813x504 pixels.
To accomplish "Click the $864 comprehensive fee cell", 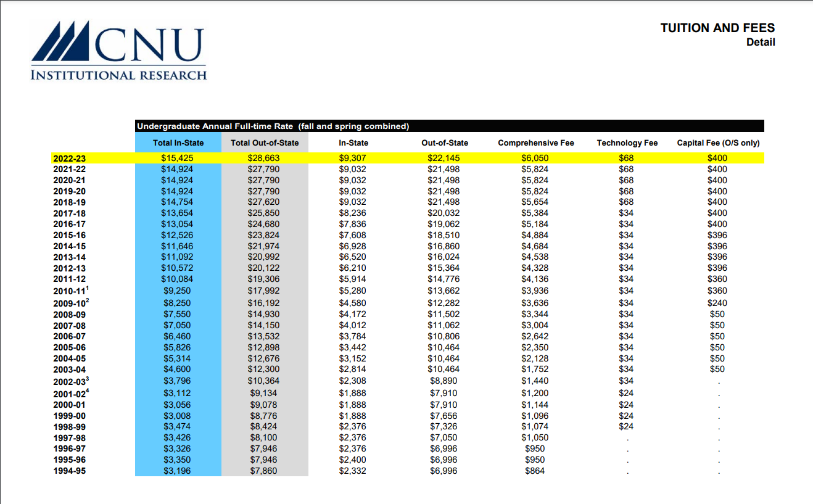I will pos(535,471).
